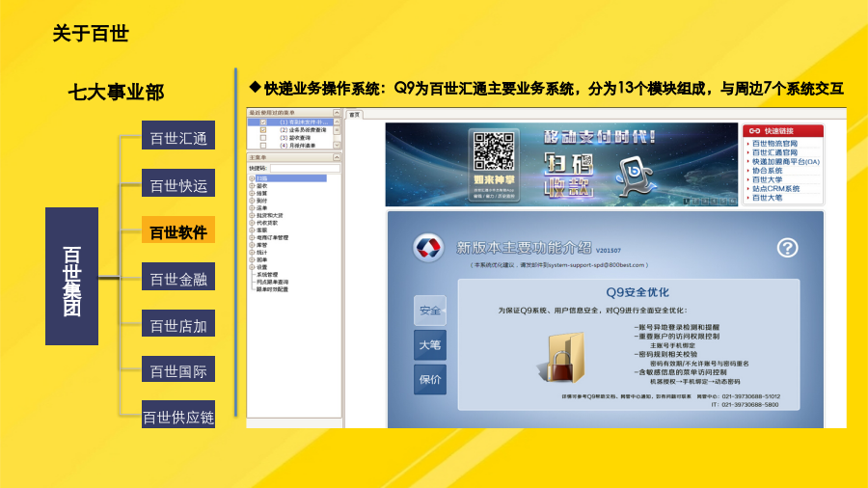Click the blue mascot figure in banner
The width and height of the screenshot is (868, 488).
coord(635,175)
